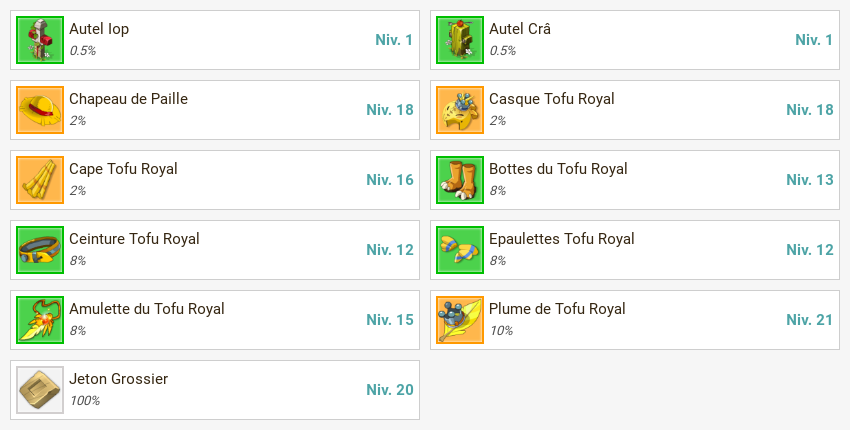The height and width of the screenshot is (430, 850).
Task: Open the Ceinture Tofu Royal belt icon
Action: click(40, 250)
